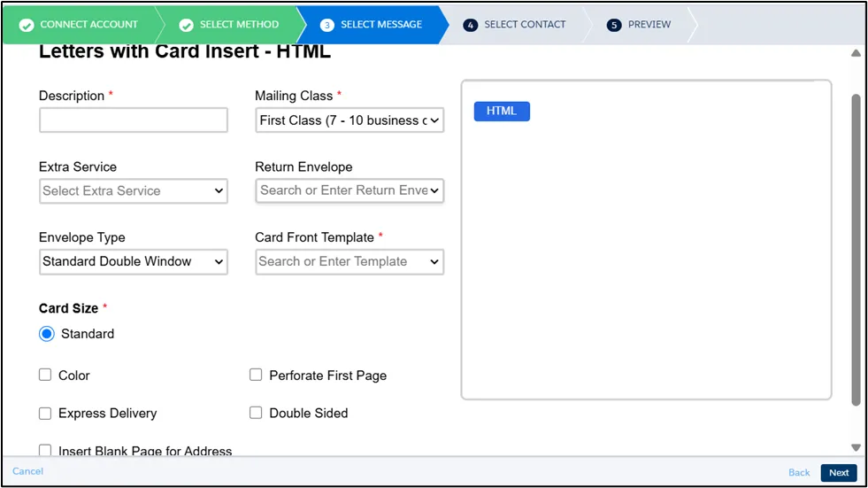The width and height of the screenshot is (868, 488).
Task: Click step 4 number icon
Action: click(471, 25)
